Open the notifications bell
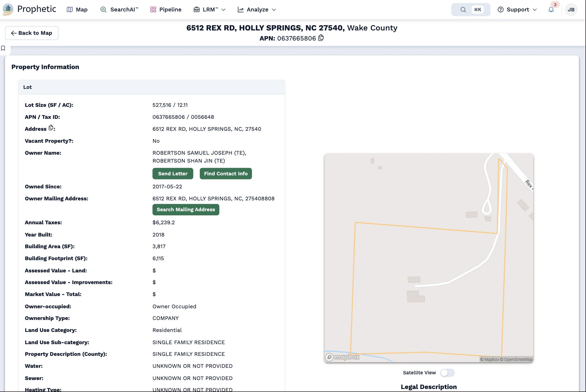This screenshot has height=392, width=586. 551,10
